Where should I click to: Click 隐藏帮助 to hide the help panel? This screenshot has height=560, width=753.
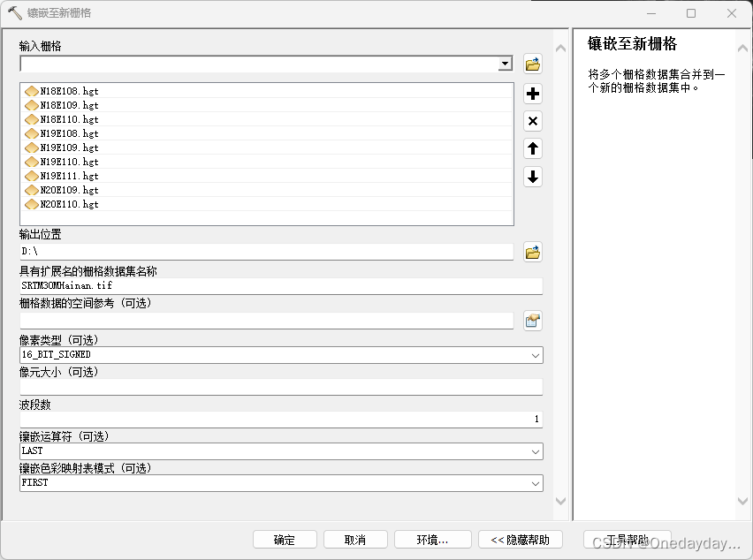(x=520, y=539)
